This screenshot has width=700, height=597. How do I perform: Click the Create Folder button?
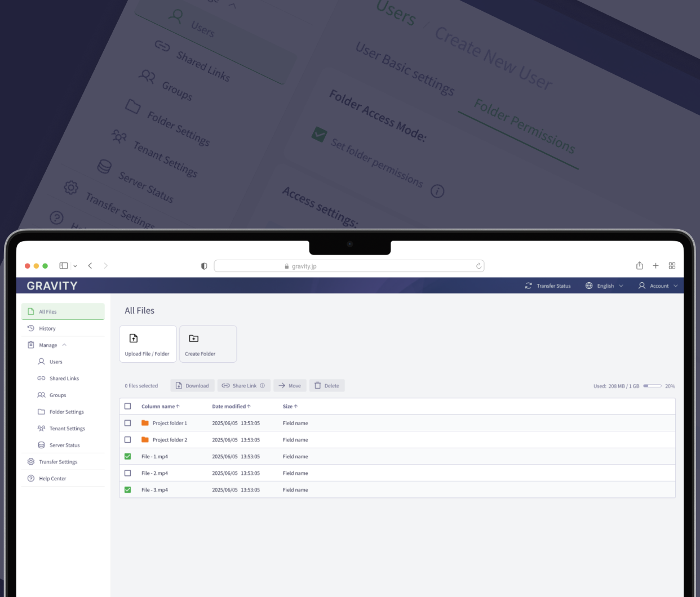pyautogui.click(x=208, y=344)
